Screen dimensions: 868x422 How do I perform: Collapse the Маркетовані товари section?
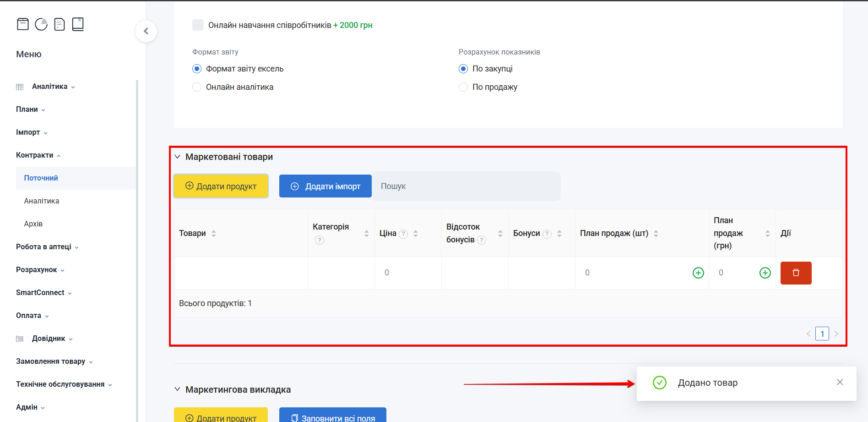178,157
